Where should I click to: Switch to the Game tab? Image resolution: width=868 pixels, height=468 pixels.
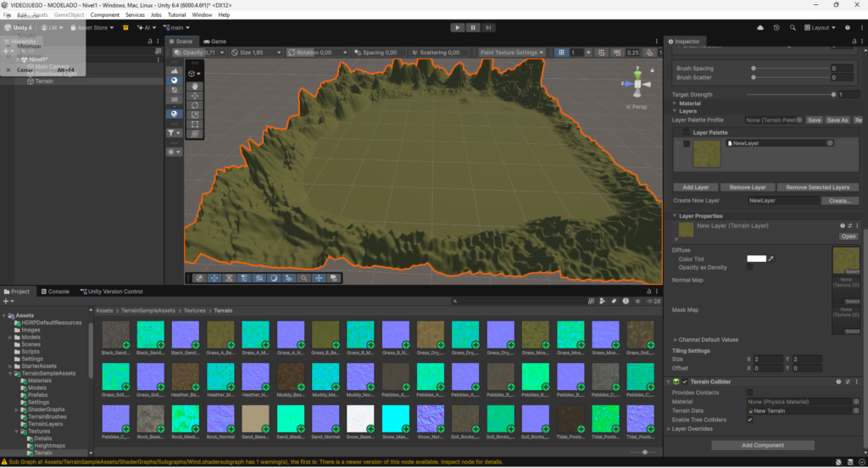214,41
